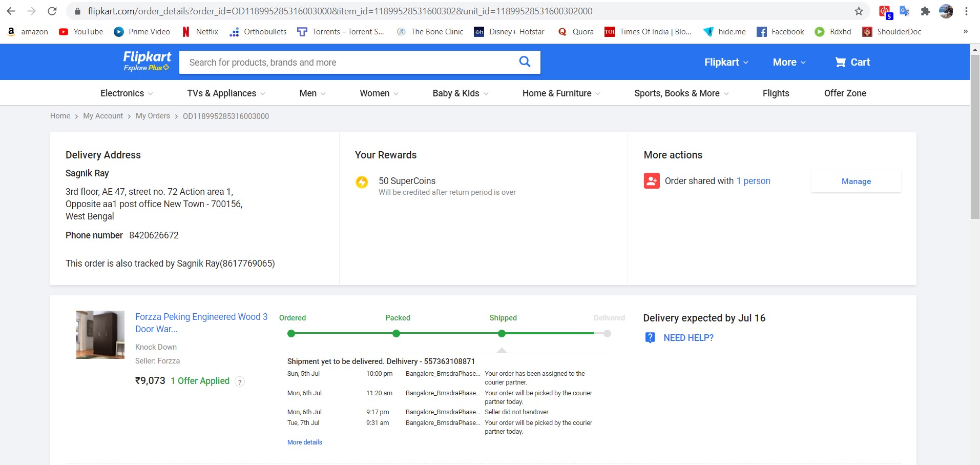
Task: Open the shopping Cart icon
Action: pos(841,62)
